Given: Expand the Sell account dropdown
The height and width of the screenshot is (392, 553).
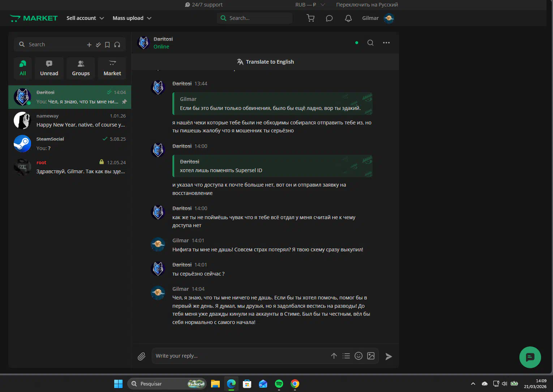Looking at the screenshot, I should (x=85, y=18).
